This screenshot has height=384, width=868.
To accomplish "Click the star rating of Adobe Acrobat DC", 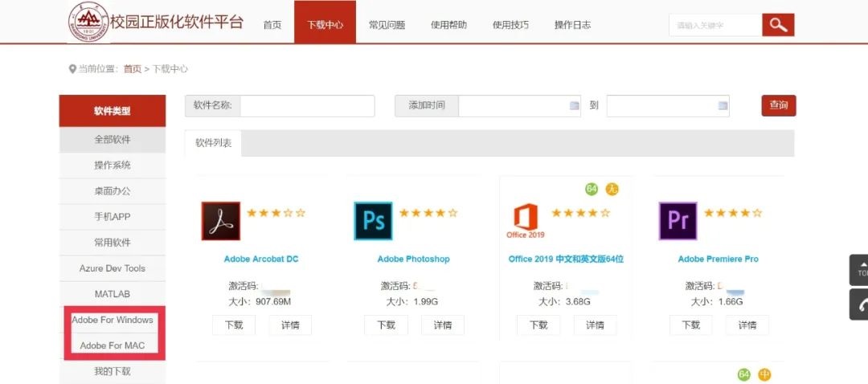I will [276, 212].
